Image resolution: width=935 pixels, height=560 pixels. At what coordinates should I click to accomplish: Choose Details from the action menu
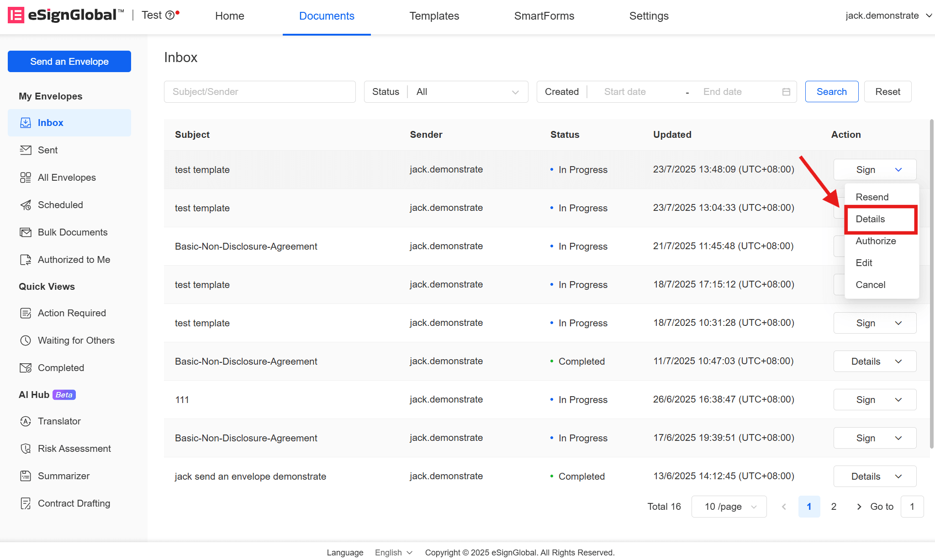pos(882,219)
